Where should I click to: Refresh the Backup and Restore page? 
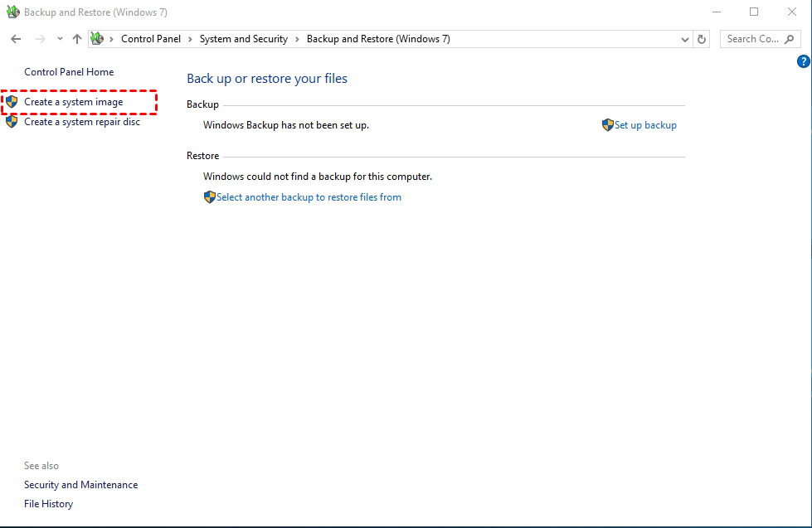coord(702,39)
